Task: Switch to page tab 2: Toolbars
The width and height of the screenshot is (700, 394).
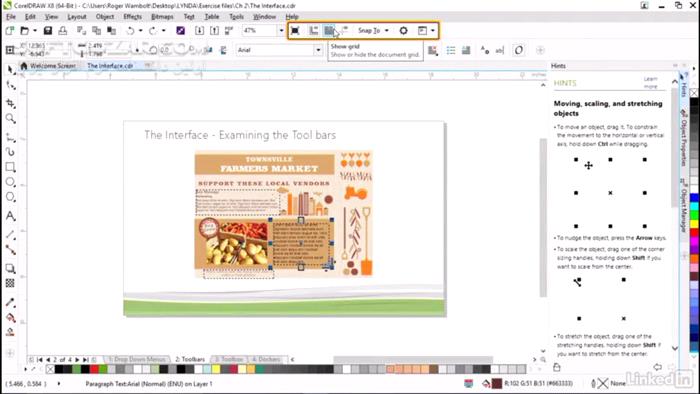Action: click(190, 359)
